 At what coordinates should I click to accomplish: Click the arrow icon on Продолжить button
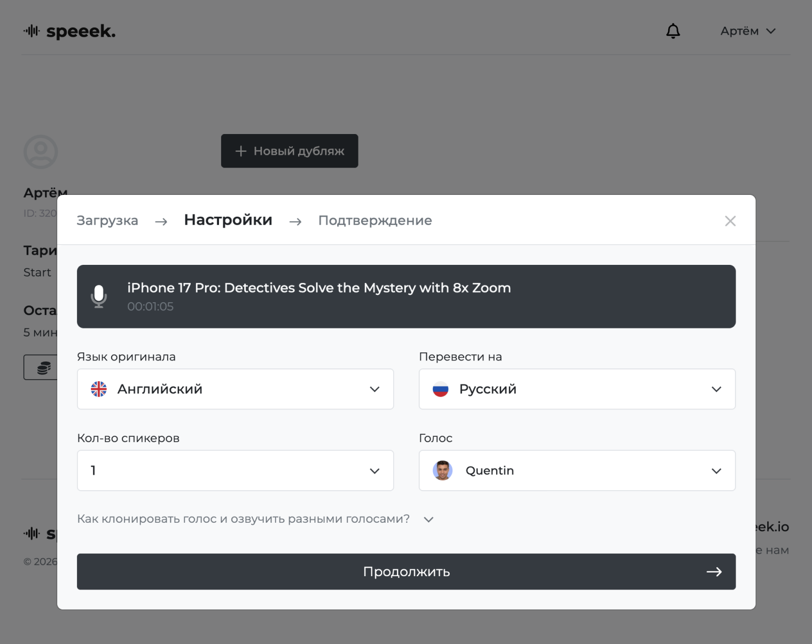click(x=714, y=572)
